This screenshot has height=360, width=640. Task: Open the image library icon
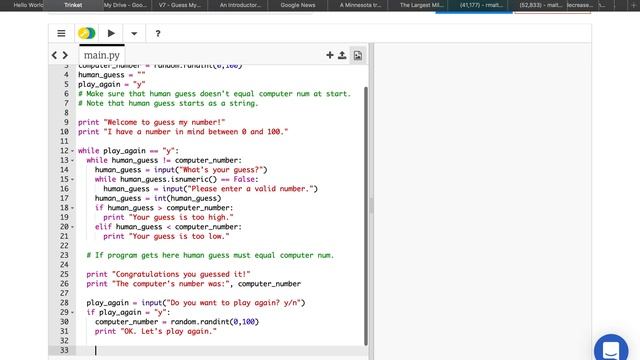point(358,55)
